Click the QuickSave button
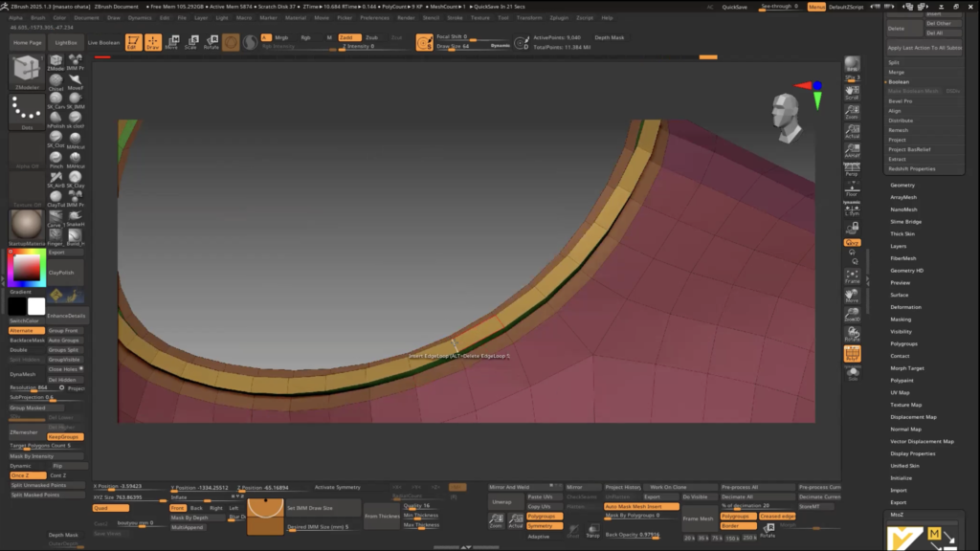This screenshot has width=980, height=551. [735, 7]
